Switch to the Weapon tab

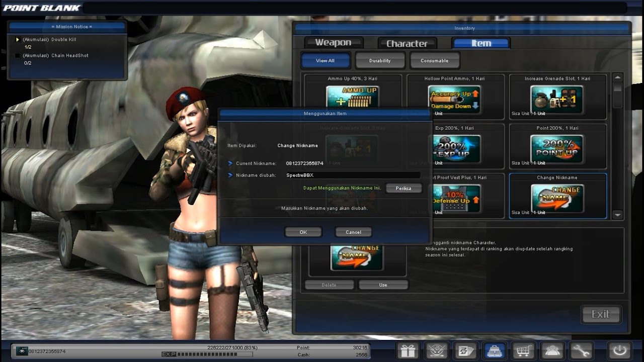click(333, 43)
